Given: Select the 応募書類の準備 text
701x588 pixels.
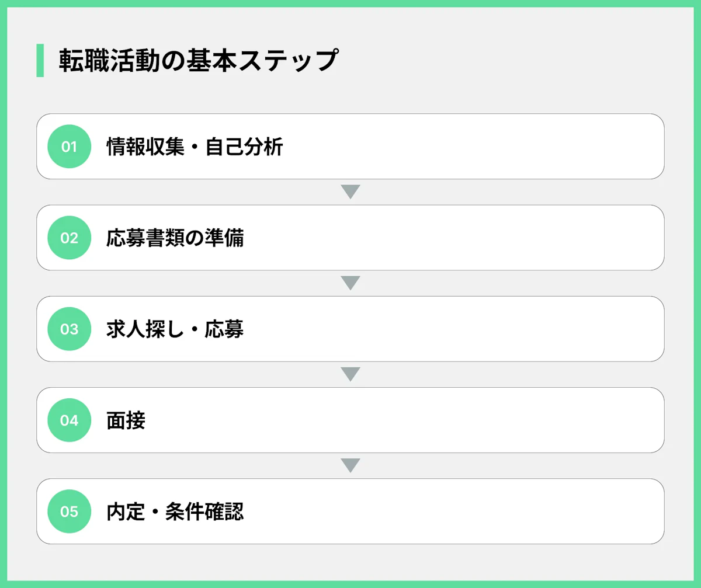Looking at the screenshot, I should [x=175, y=238].
